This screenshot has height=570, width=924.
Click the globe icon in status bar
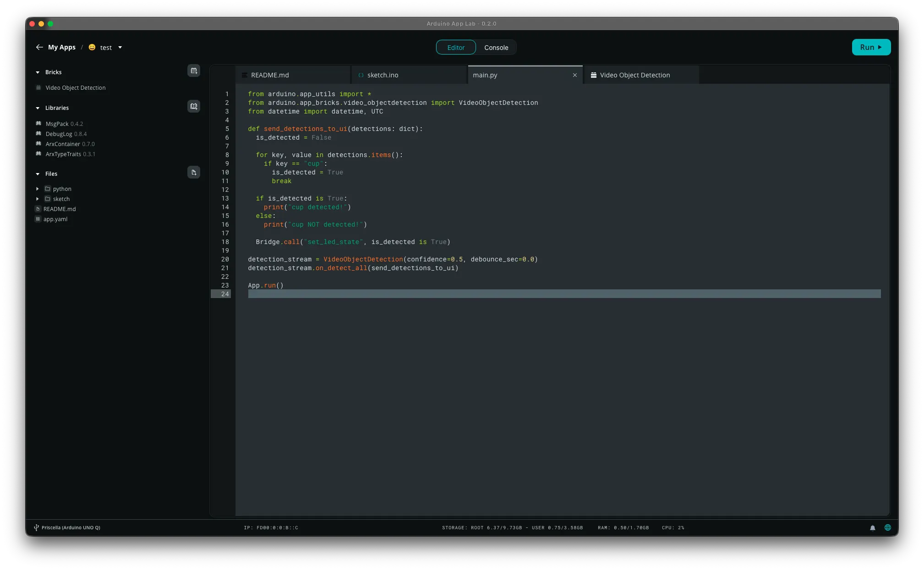click(888, 527)
